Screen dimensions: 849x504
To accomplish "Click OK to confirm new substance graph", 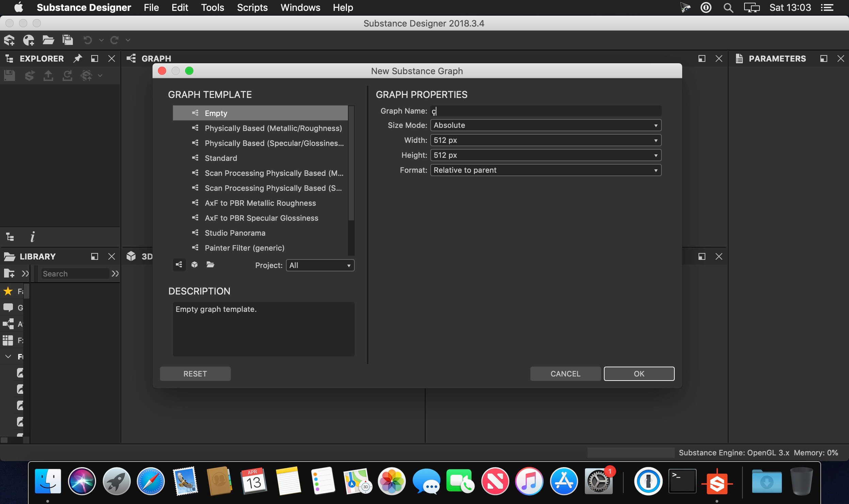I will (x=639, y=373).
